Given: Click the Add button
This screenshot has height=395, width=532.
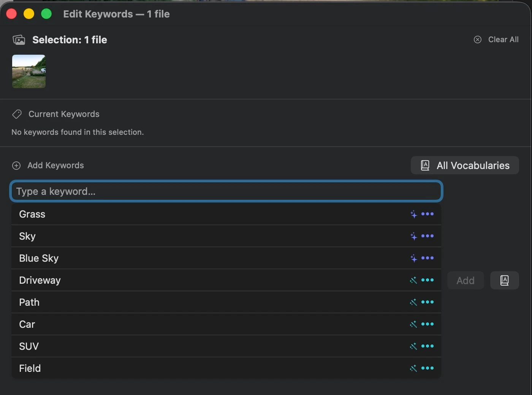Looking at the screenshot, I should click(465, 280).
